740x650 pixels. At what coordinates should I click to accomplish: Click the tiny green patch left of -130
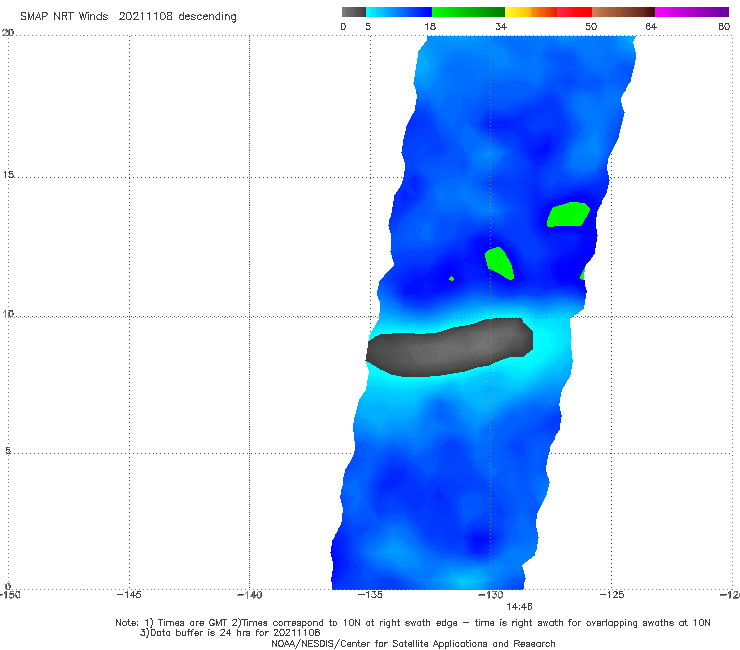coord(452,279)
